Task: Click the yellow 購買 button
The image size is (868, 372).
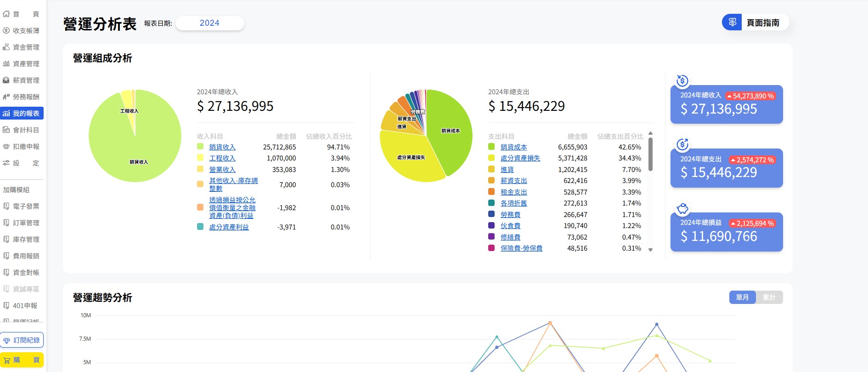Action: (x=22, y=360)
